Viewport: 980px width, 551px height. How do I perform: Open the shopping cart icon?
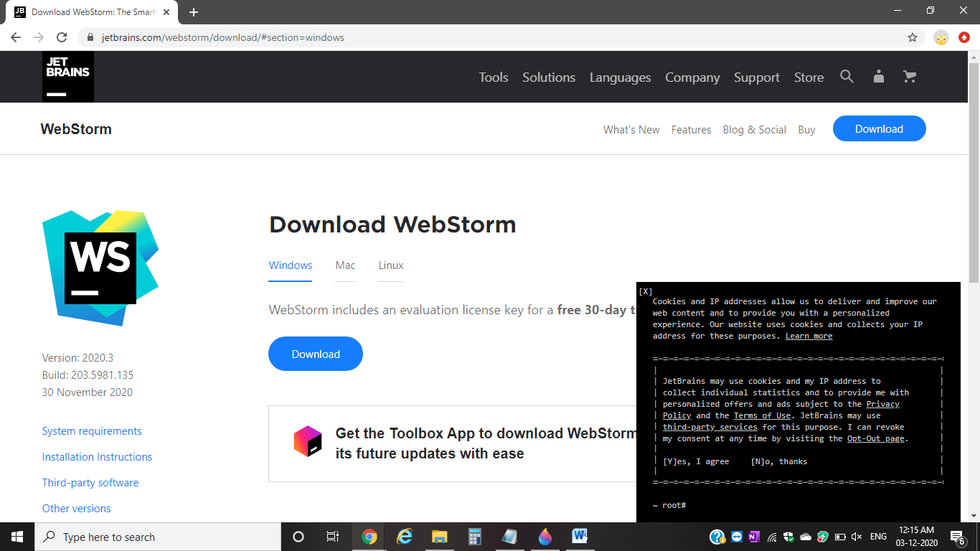tap(910, 77)
